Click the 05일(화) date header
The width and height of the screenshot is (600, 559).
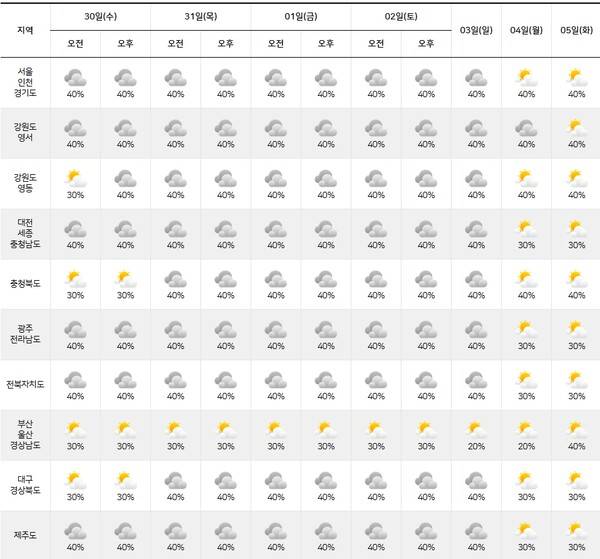pyautogui.click(x=576, y=30)
